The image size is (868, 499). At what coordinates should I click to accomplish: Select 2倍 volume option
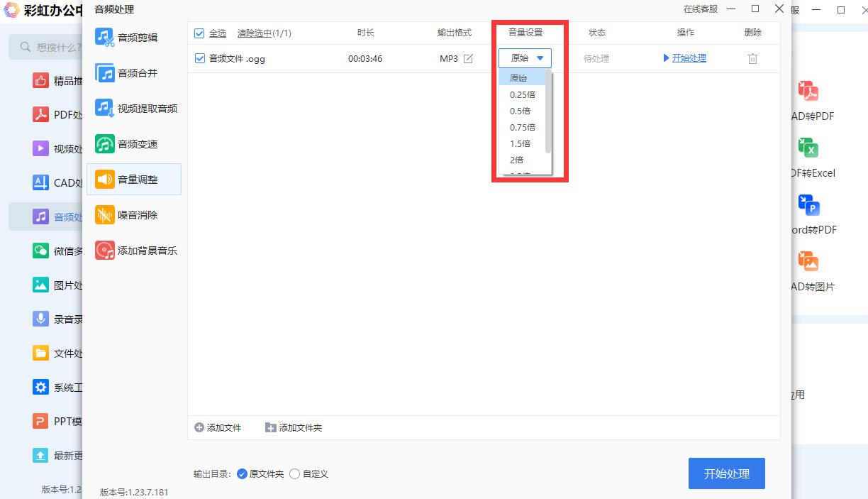[x=516, y=160]
